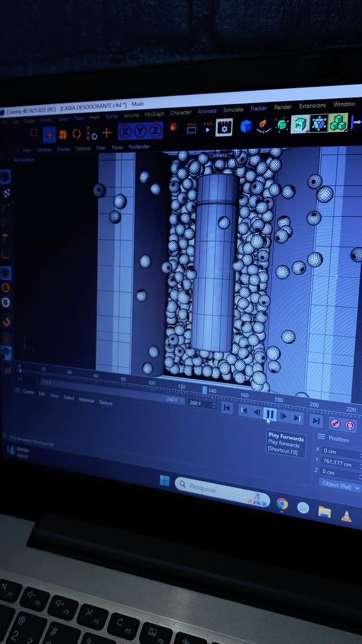This screenshot has width=362, height=644.
Task: Toggle the workplane grid icon in sidebar
Action: click(x=6, y=353)
